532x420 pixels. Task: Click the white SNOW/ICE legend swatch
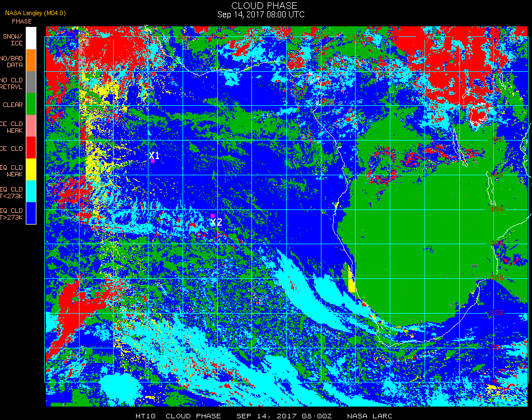pyautogui.click(x=31, y=38)
